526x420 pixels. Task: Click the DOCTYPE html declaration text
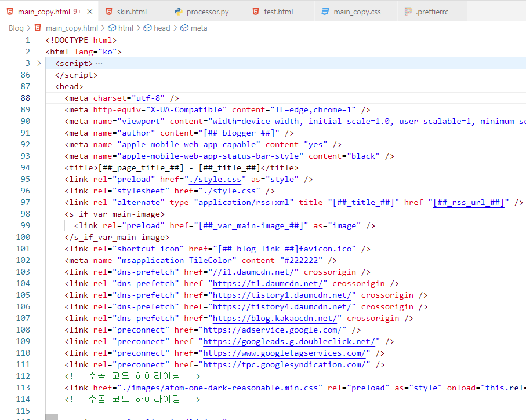click(81, 40)
